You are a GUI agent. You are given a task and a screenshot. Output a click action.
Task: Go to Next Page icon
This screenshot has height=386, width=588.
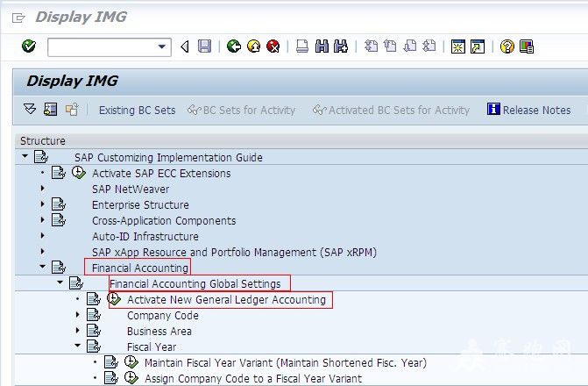(410, 46)
